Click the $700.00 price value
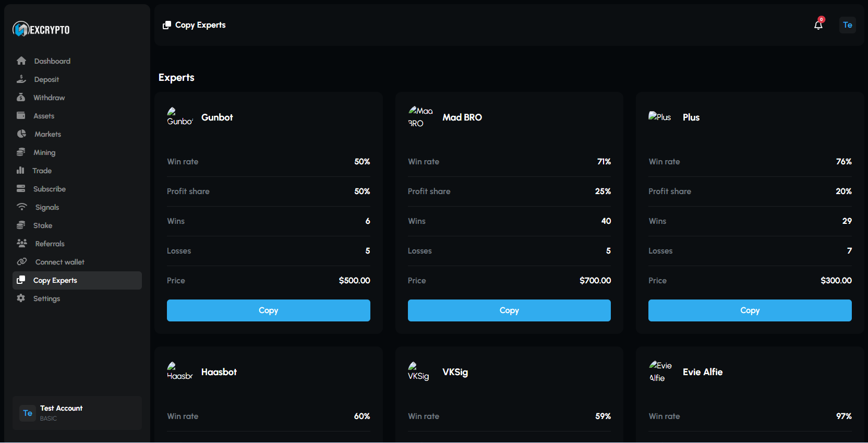Image resolution: width=868 pixels, height=443 pixels. 595,281
